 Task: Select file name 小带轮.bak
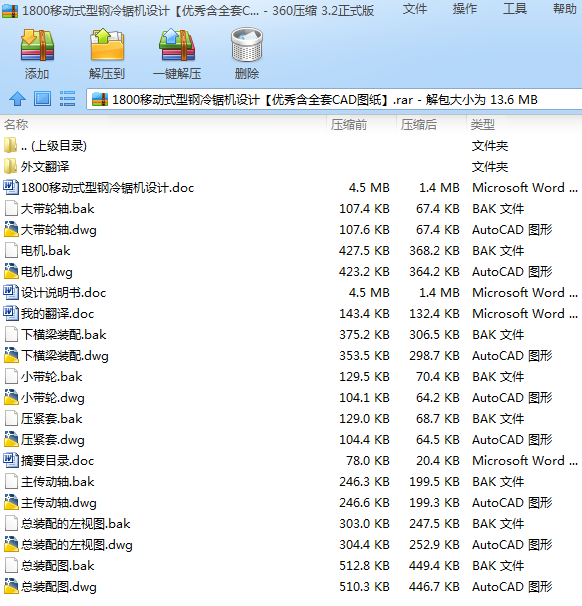[x=52, y=376]
